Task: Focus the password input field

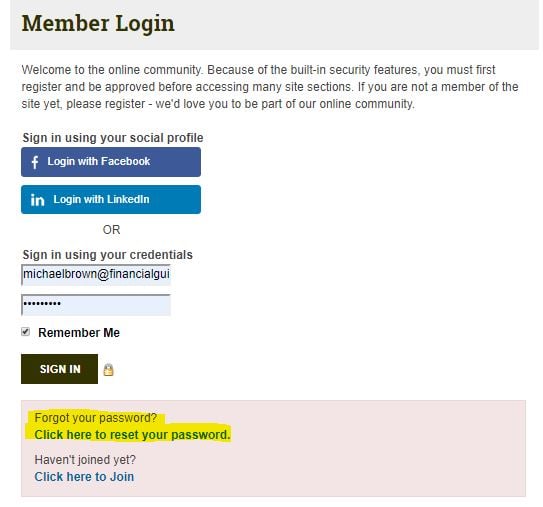Action: (96, 305)
